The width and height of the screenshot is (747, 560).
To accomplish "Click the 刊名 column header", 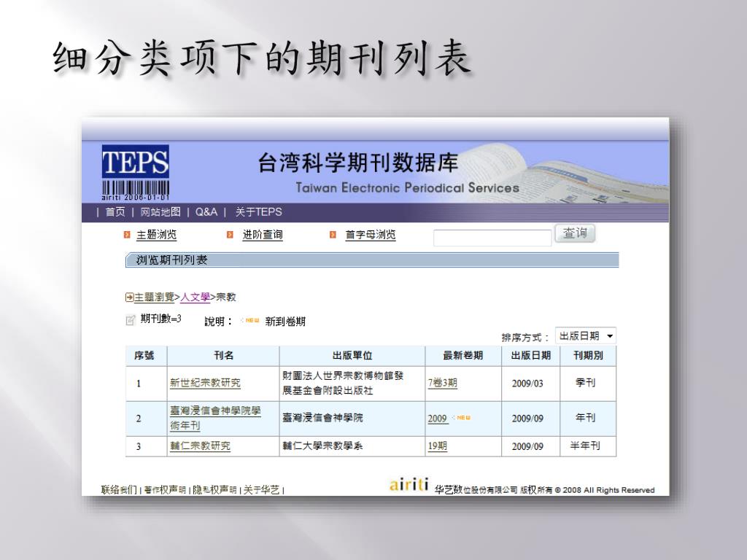I will coord(223,356).
